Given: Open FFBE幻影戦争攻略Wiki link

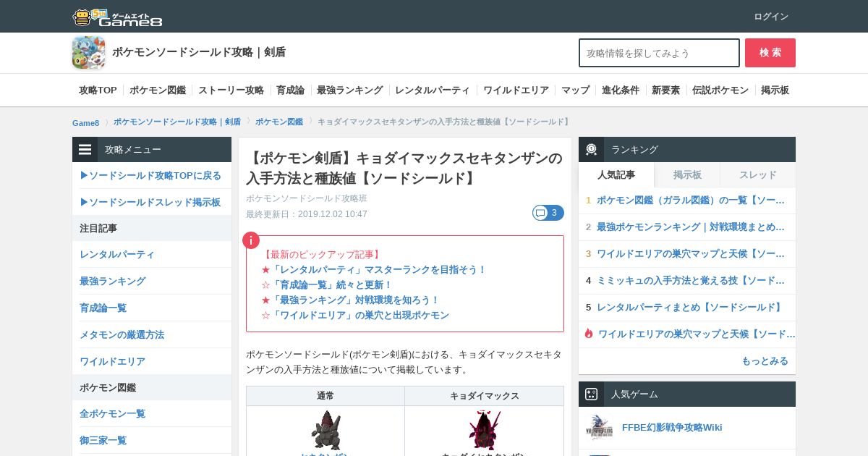Looking at the screenshot, I should (x=672, y=428).
